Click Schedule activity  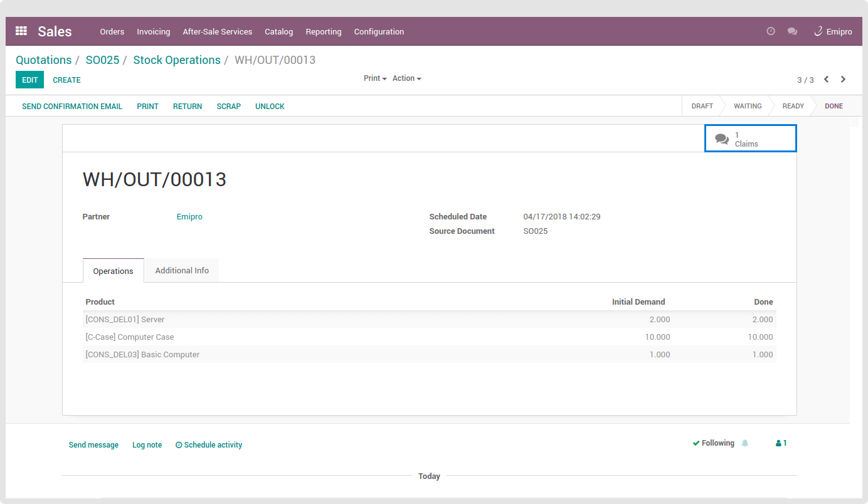[209, 445]
